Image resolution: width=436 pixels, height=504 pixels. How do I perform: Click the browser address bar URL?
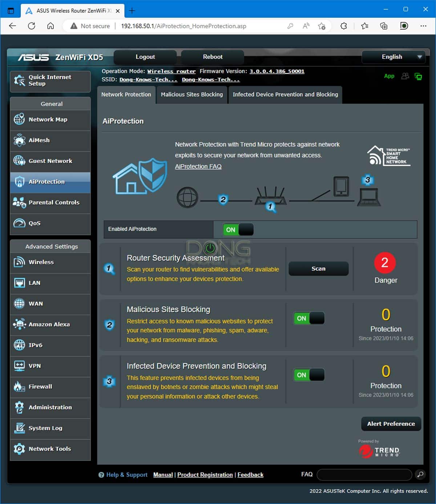[183, 26]
